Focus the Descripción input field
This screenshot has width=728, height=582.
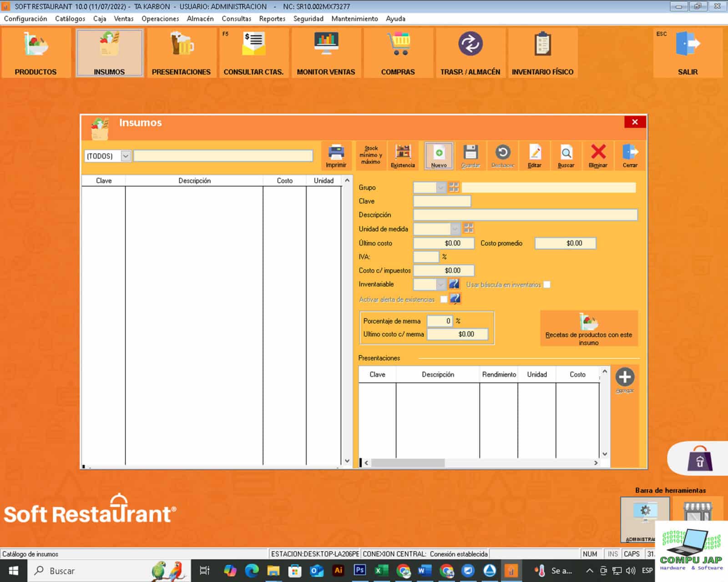[x=526, y=215]
